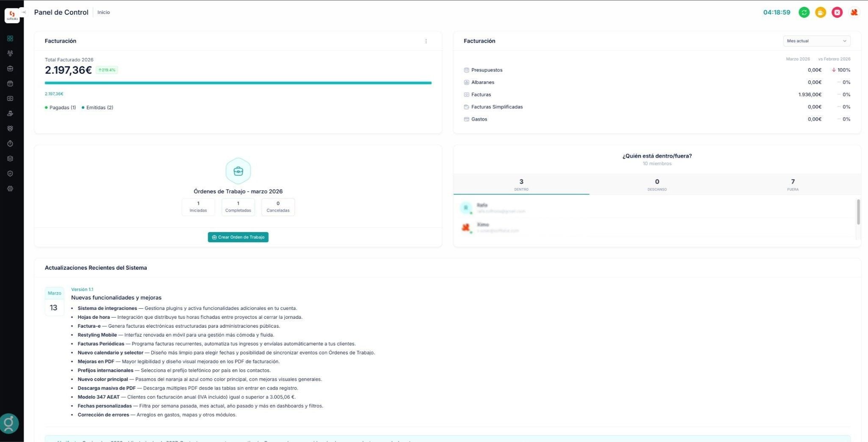Click the yellow coffee break button
This screenshot has width=868, height=442.
[821, 12]
